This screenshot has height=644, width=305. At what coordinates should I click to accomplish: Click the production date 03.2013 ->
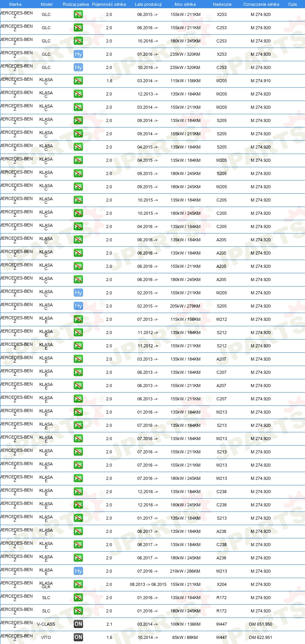point(148,359)
